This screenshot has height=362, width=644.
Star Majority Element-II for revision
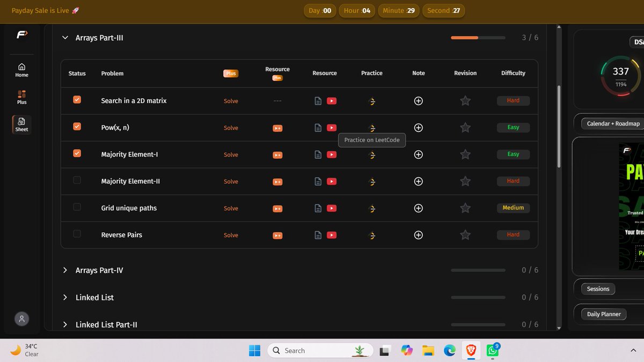465,181
